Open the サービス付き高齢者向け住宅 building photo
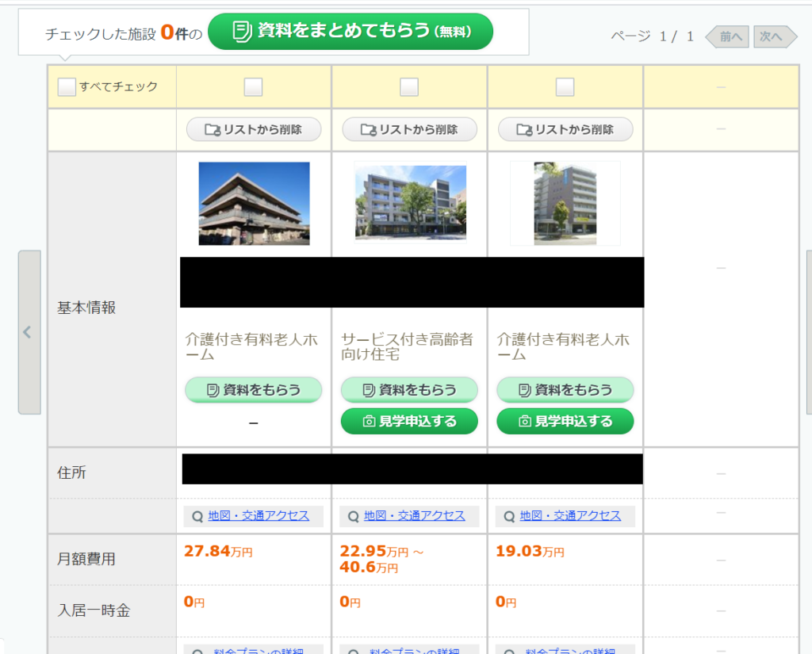This screenshot has height=654, width=812. [x=411, y=202]
